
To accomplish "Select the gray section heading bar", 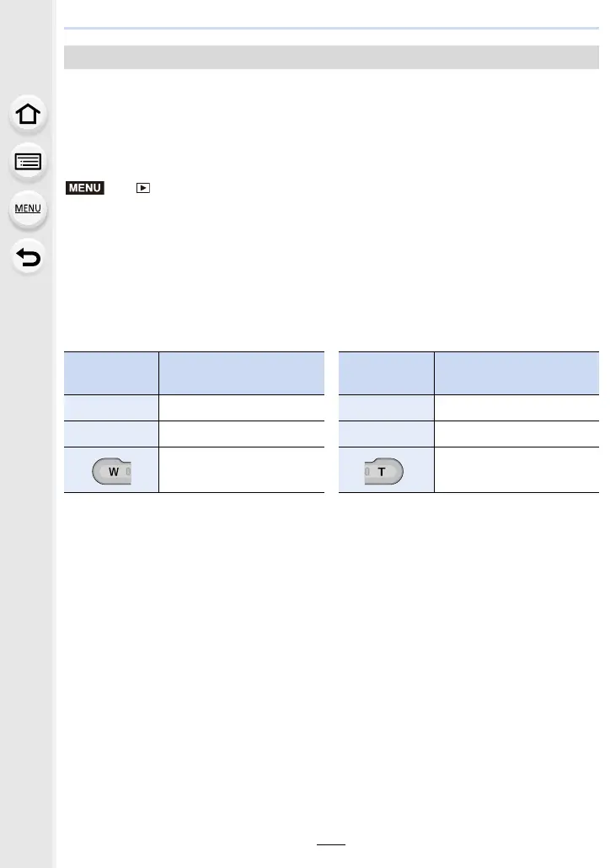I will 331,57.
